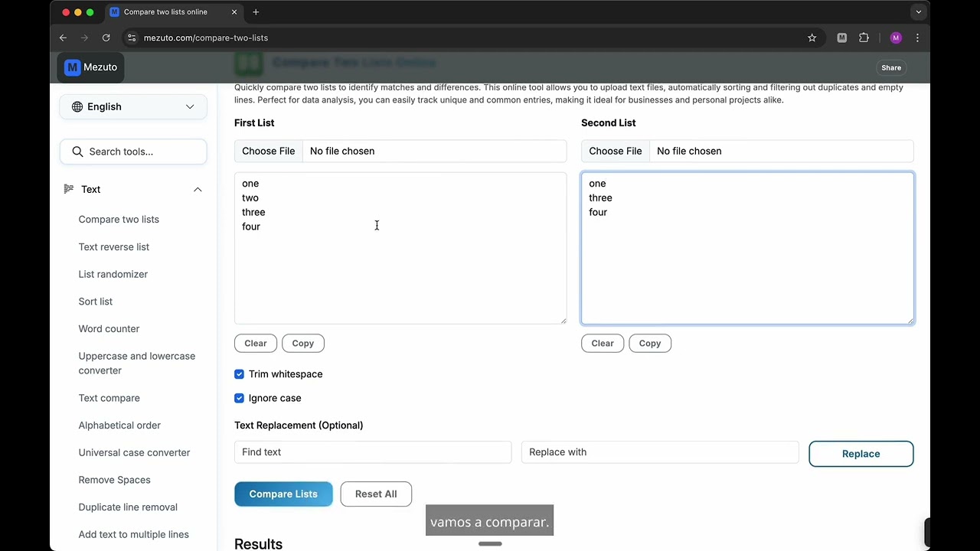Viewport: 980px width, 551px height.
Task: Click the bookmark star icon
Action: 812,37
